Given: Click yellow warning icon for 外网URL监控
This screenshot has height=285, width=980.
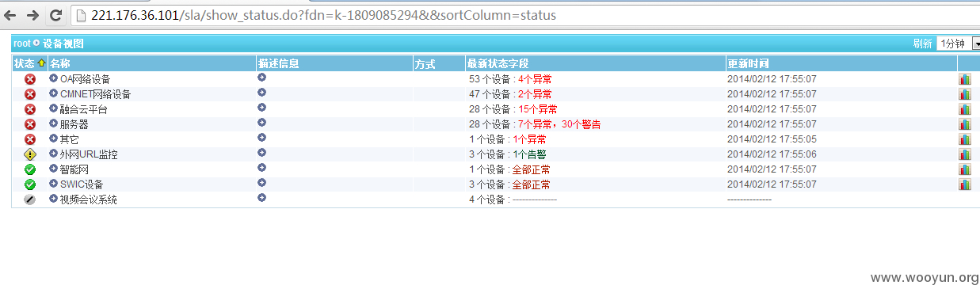Looking at the screenshot, I should click(x=30, y=154).
